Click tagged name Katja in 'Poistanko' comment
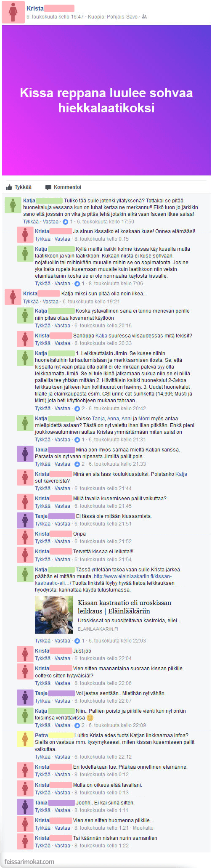The height and width of the screenshot is (868, 212). (181, 474)
